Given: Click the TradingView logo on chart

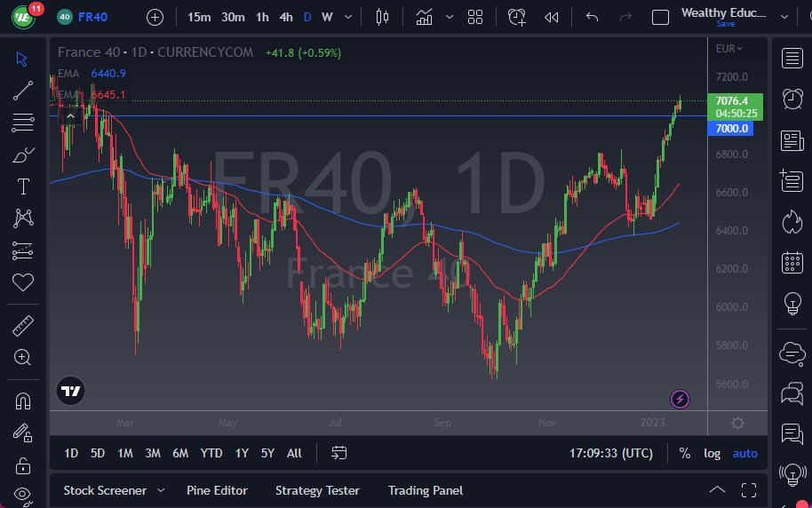Looking at the screenshot, I should coord(70,391).
